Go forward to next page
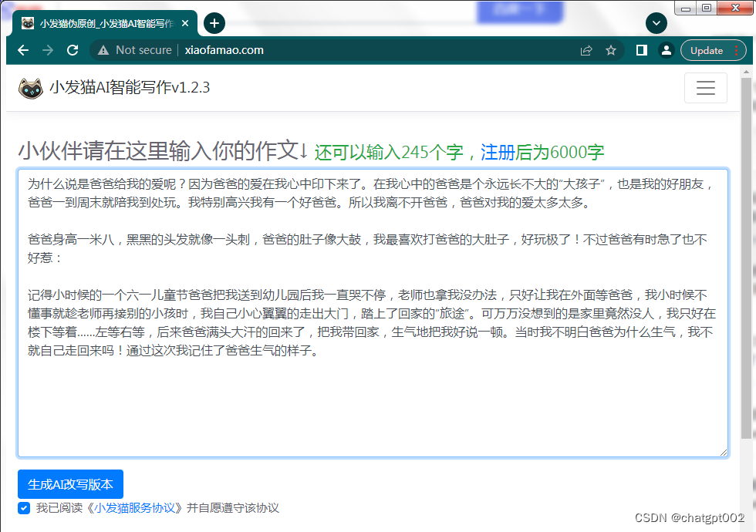Image resolution: width=756 pixels, height=532 pixels. point(48,50)
